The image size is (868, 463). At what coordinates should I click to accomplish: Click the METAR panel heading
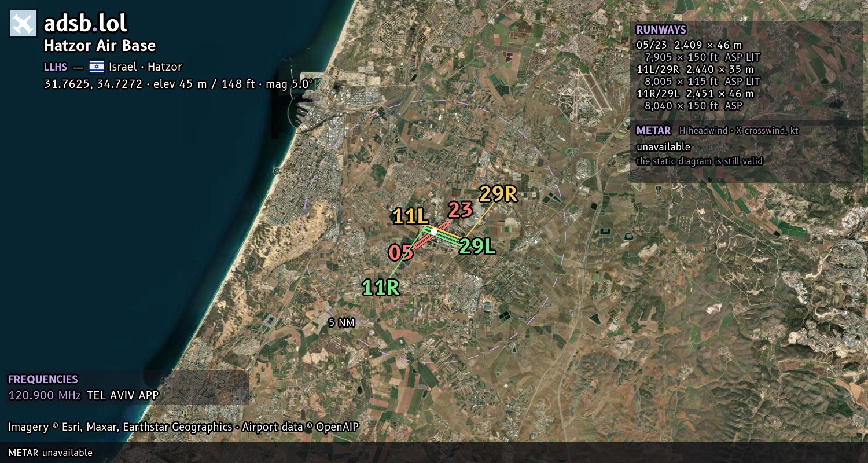(x=653, y=130)
